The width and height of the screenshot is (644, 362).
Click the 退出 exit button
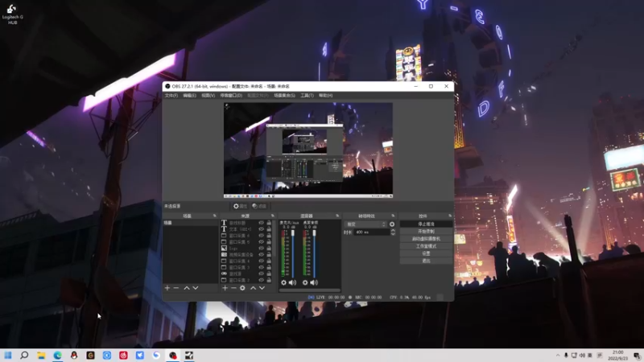click(x=426, y=261)
